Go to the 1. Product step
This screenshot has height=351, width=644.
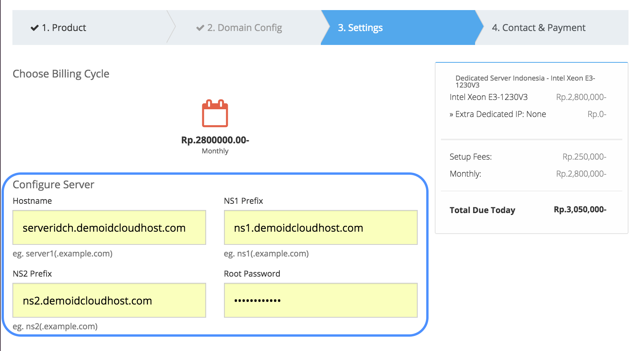pos(64,28)
